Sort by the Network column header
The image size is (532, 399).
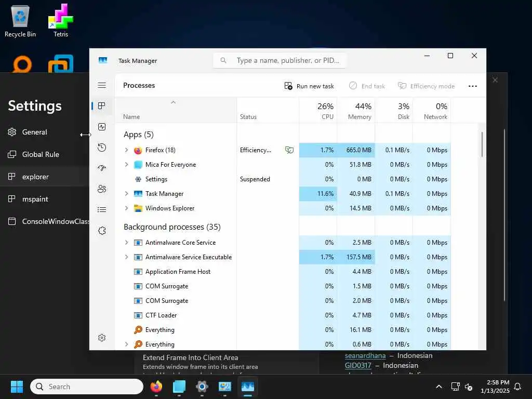coord(432,111)
